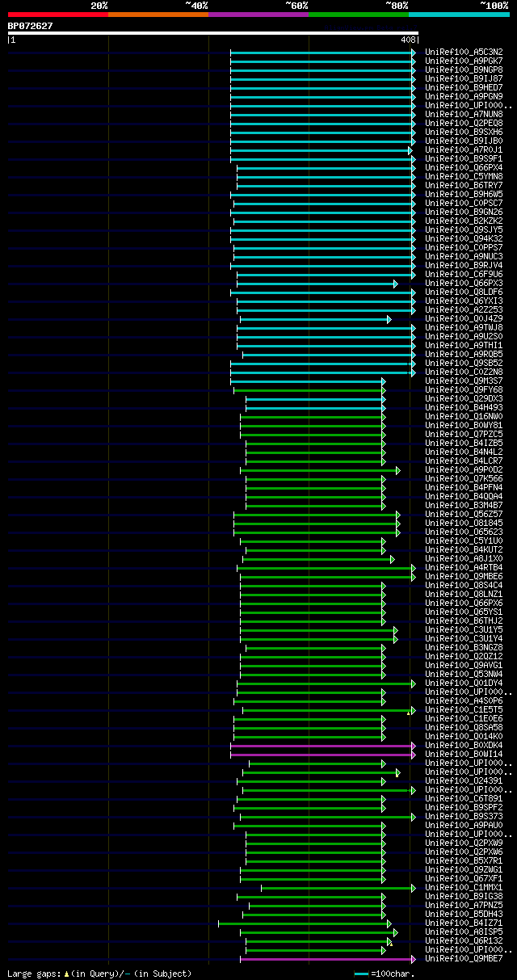Select the UniRef100_B0WI14 entry
Image resolution: width=517 pixels, height=980 pixels.
[x=464, y=754]
